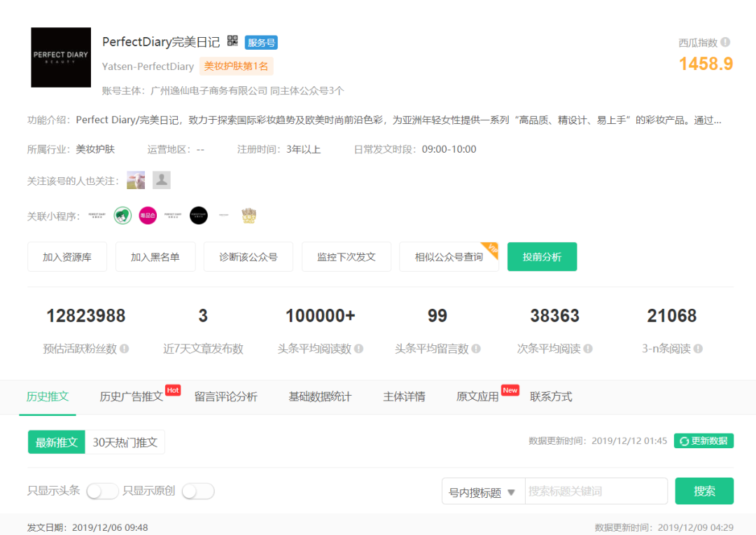Click the 更新数据 refresh button

tap(704, 440)
